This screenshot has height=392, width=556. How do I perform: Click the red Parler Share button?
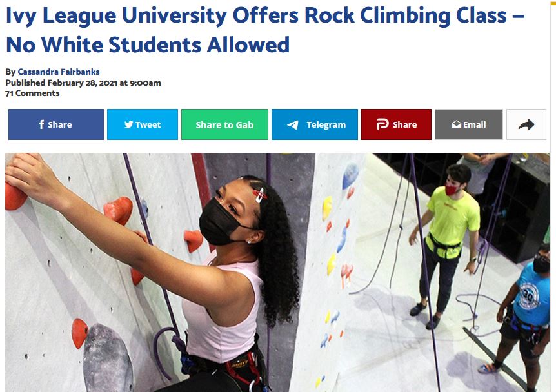point(397,124)
